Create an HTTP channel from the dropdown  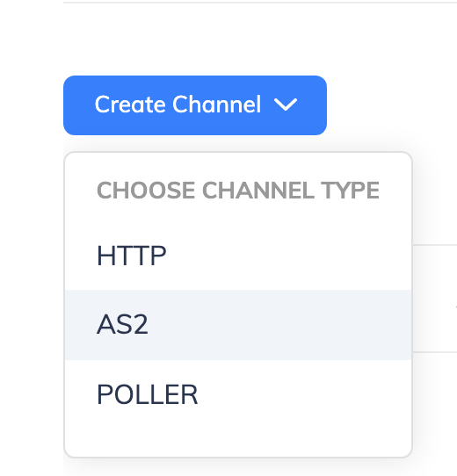pyautogui.click(x=238, y=256)
